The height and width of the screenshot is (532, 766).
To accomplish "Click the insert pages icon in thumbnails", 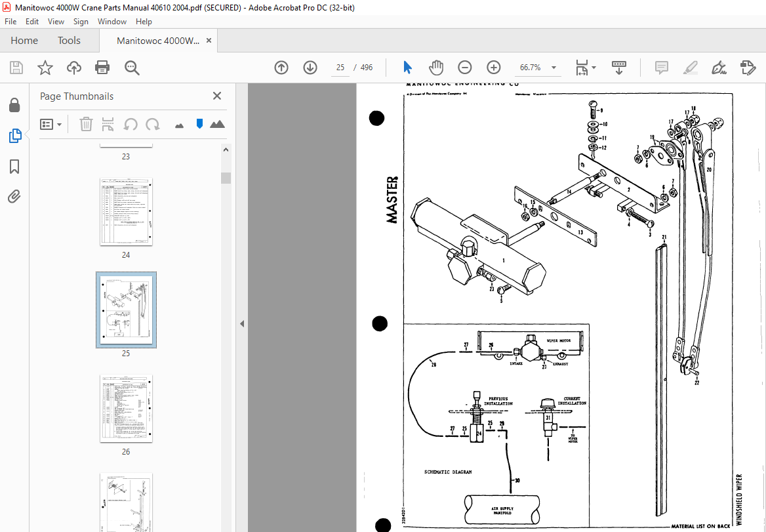I will click(x=108, y=124).
